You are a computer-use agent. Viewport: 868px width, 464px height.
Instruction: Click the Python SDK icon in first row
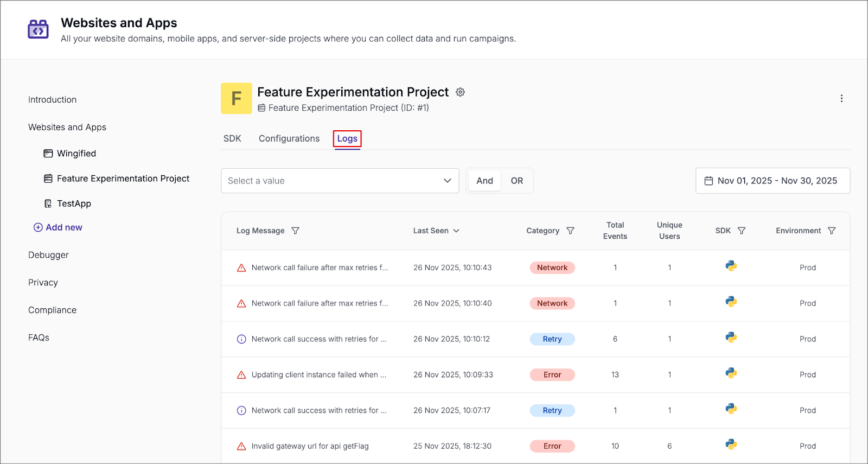[731, 266]
